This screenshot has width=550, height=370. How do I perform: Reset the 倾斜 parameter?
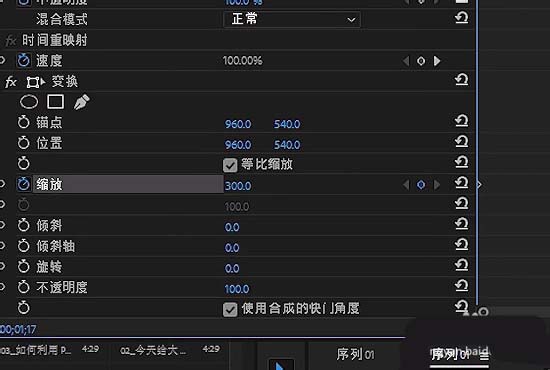461,223
